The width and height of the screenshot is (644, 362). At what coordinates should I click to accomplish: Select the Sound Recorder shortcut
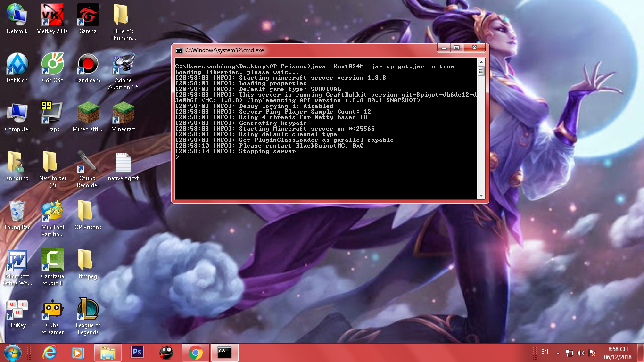pos(88,170)
